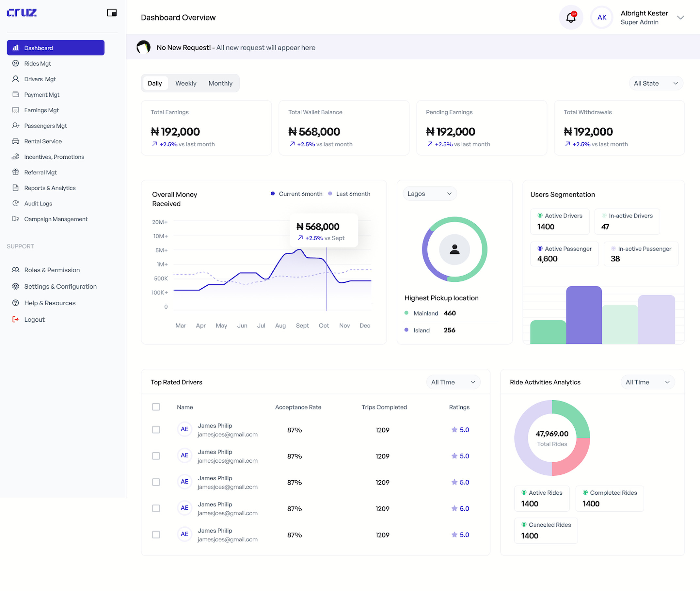700x591 pixels.
Task: Toggle Current 6month legend series
Action: pyautogui.click(x=297, y=194)
